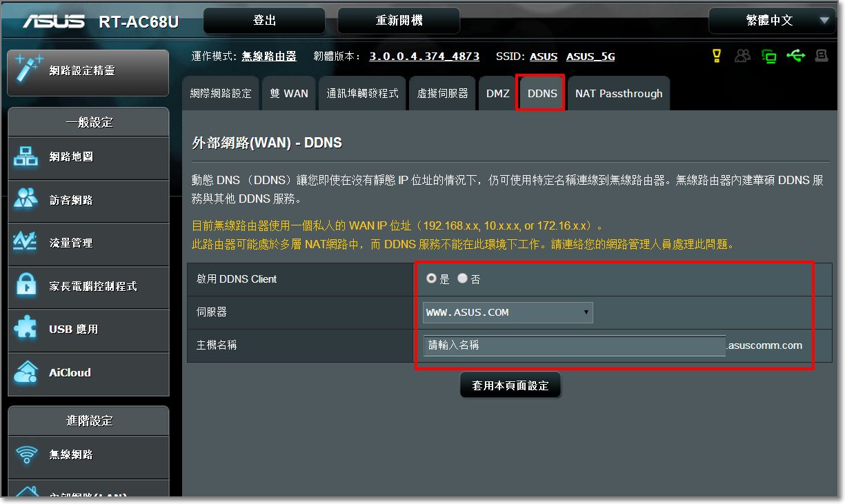Click the ASUS_5G SSID link
Image resolution: width=845 pixels, height=504 pixels.
[590, 57]
